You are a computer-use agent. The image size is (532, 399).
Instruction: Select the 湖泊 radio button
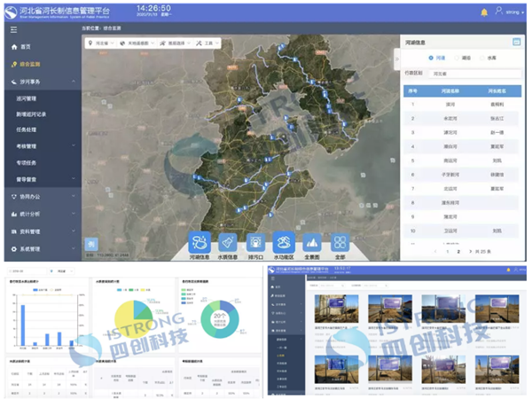pyautogui.click(x=458, y=59)
